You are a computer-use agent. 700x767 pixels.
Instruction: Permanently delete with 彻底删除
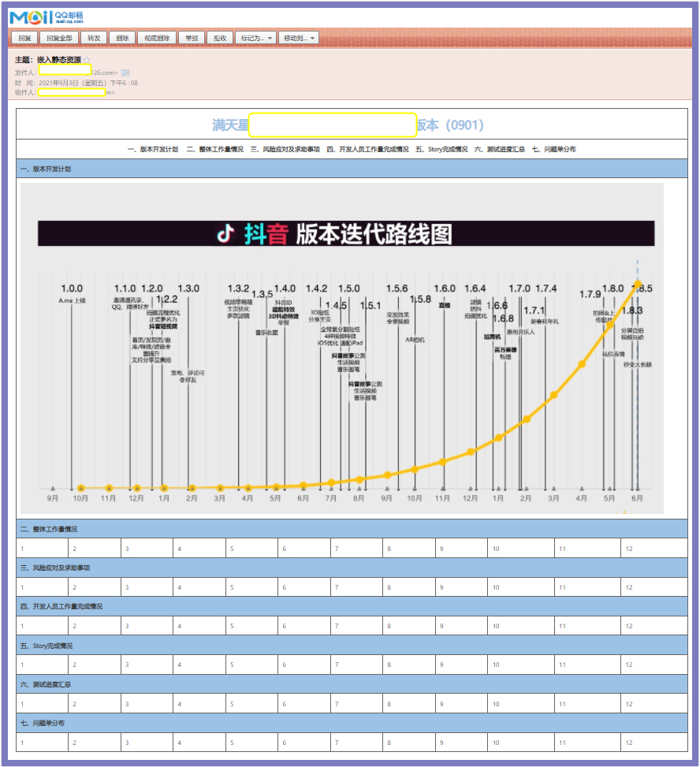coord(157,38)
